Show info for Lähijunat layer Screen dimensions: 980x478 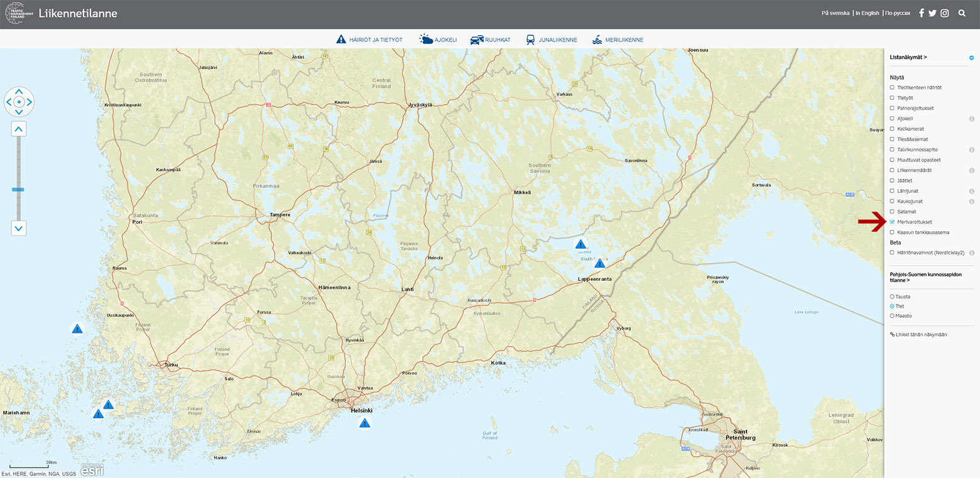(x=971, y=191)
